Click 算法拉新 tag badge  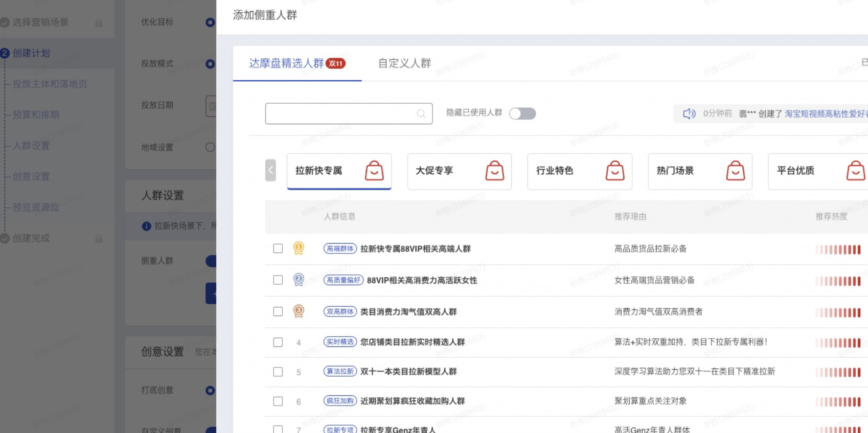(340, 371)
